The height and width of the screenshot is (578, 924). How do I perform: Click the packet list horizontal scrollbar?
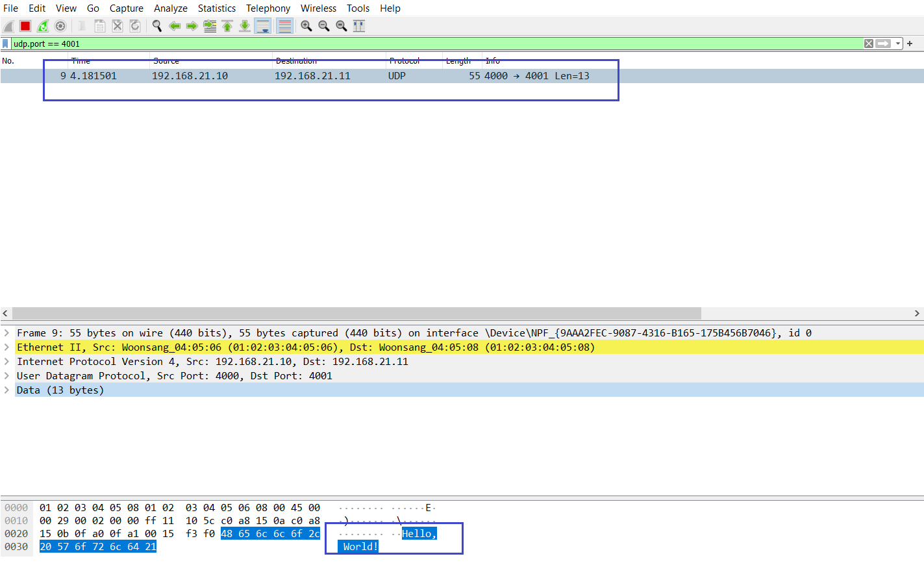coord(357,313)
